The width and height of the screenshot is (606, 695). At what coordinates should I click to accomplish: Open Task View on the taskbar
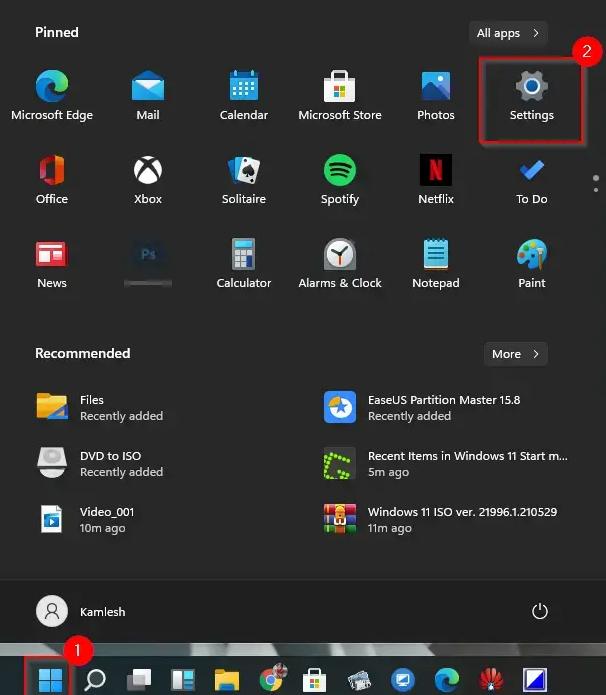pos(139,679)
